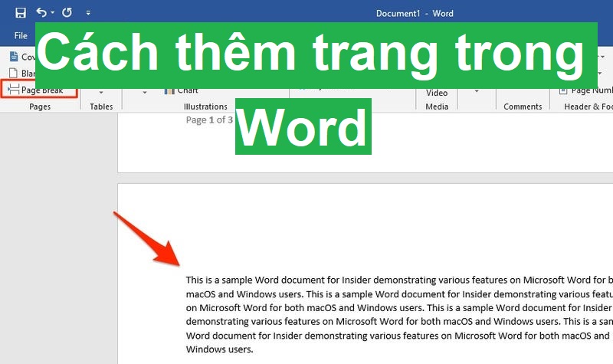Screen dimensions: 613x364
Task: Click the Page 1 of 3 indicator
Action: 210,120
